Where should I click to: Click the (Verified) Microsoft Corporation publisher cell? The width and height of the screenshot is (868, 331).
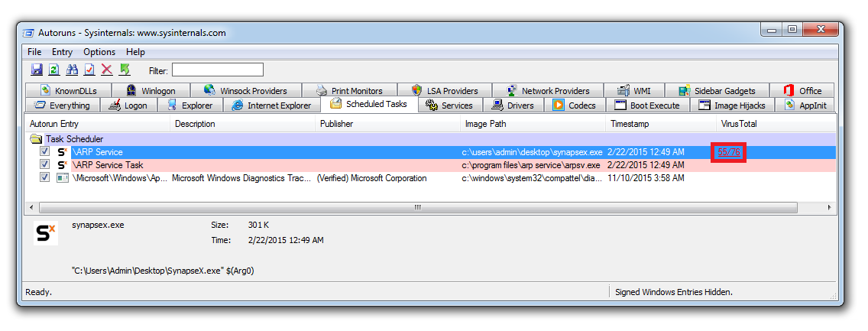click(371, 178)
